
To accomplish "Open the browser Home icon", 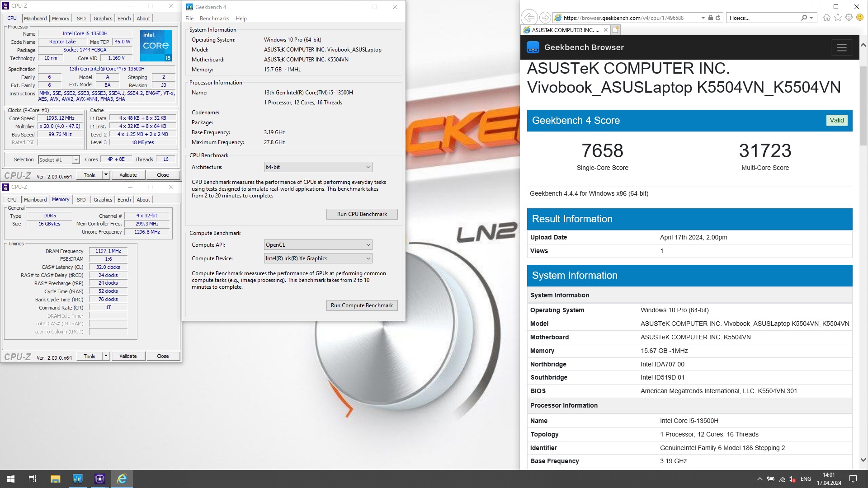I will [827, 17].
